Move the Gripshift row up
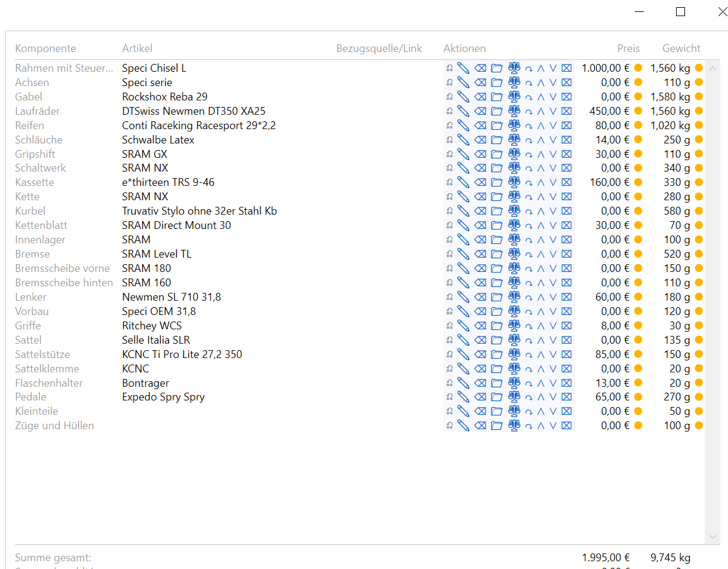728x569 pixels. click(x=541, y=154)
